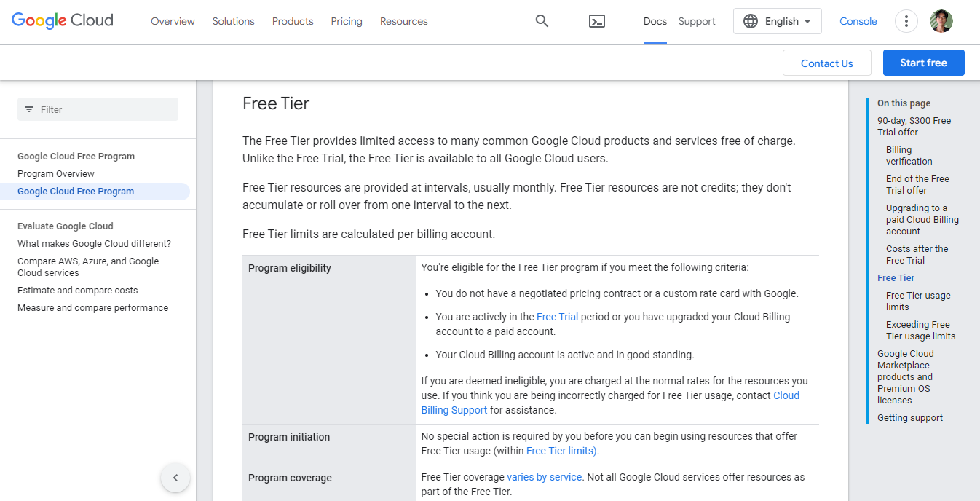The width and height of the screenshot is (980, 501).
Task: Open the Free Tier limits link
Action: point(561,451)
